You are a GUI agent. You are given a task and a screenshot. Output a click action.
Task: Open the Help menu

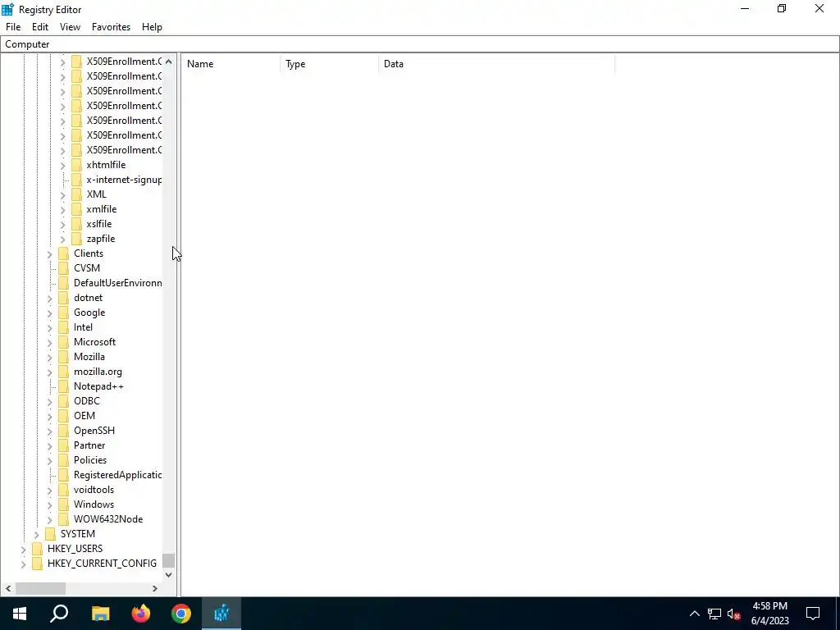point(152,27)
